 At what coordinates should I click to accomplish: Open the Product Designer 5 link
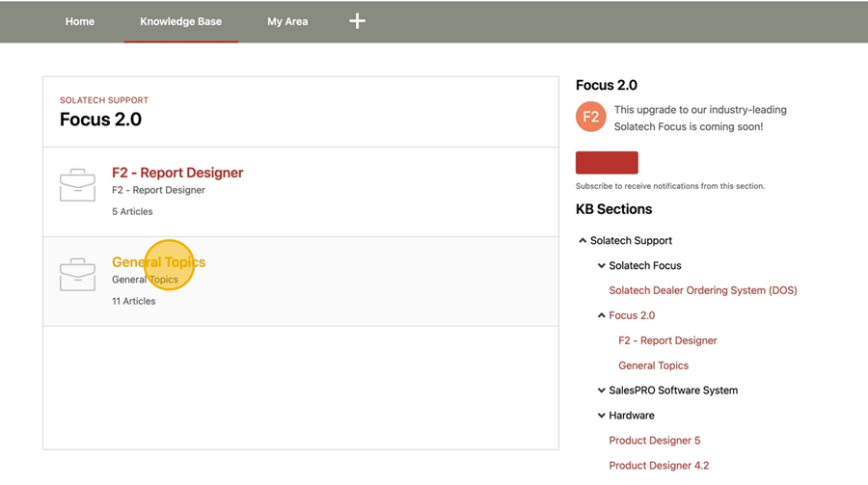pyautogui.click(x=654, y=440)
